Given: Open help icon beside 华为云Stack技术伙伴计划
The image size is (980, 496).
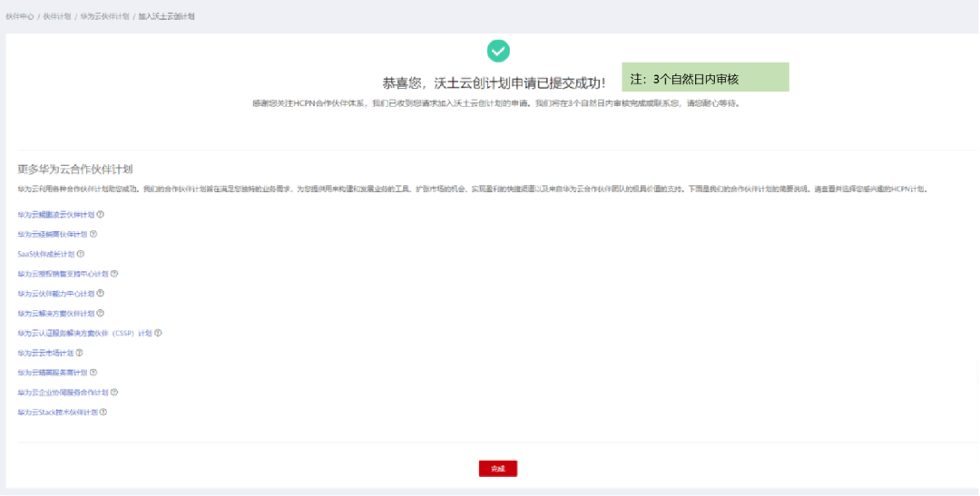Looking at the screenshot, I should tap(103, 413).
